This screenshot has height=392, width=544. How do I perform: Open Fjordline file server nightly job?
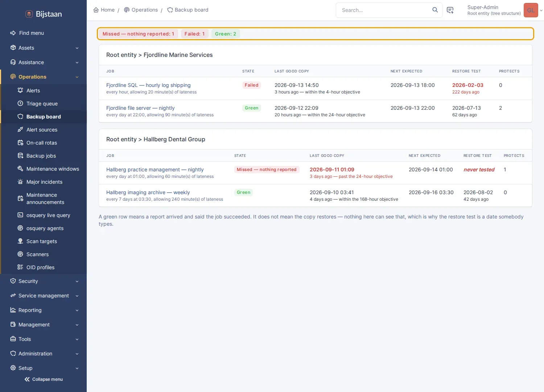140,108
